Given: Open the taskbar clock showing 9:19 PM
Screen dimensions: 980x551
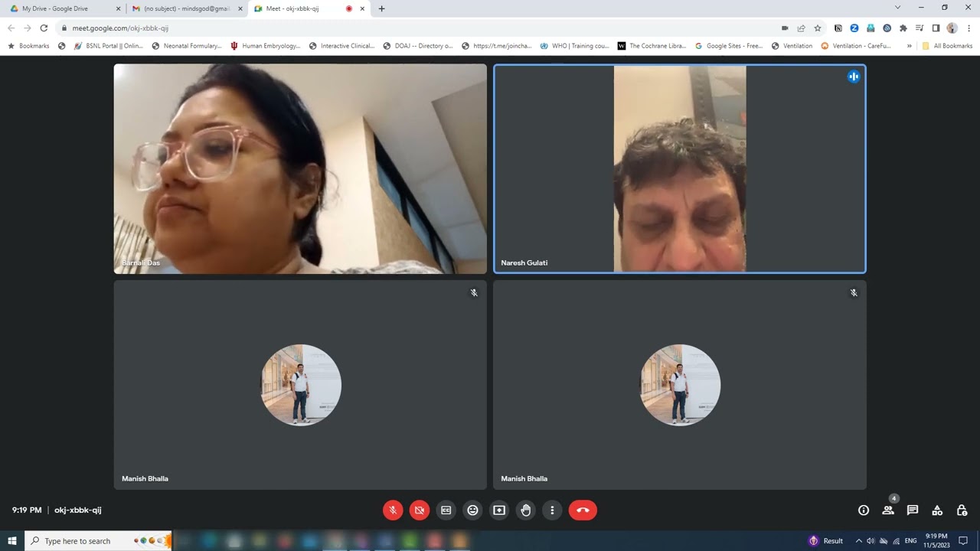Looking at the screenshot, I should (x=936, y=540).
